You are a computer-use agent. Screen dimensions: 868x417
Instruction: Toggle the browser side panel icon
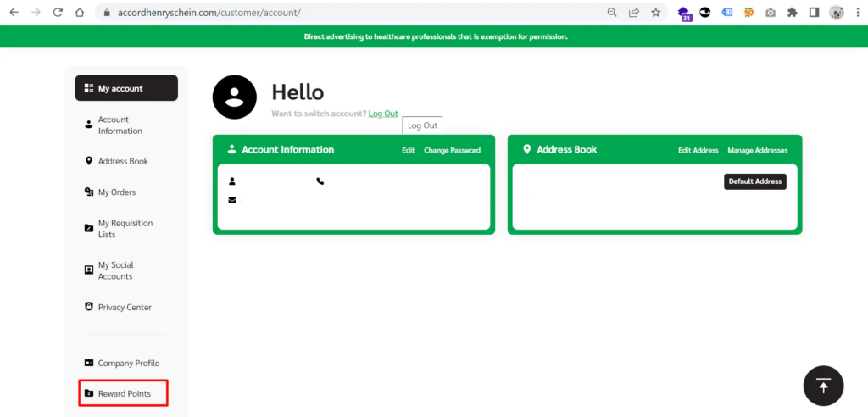(x=814, y=13)
